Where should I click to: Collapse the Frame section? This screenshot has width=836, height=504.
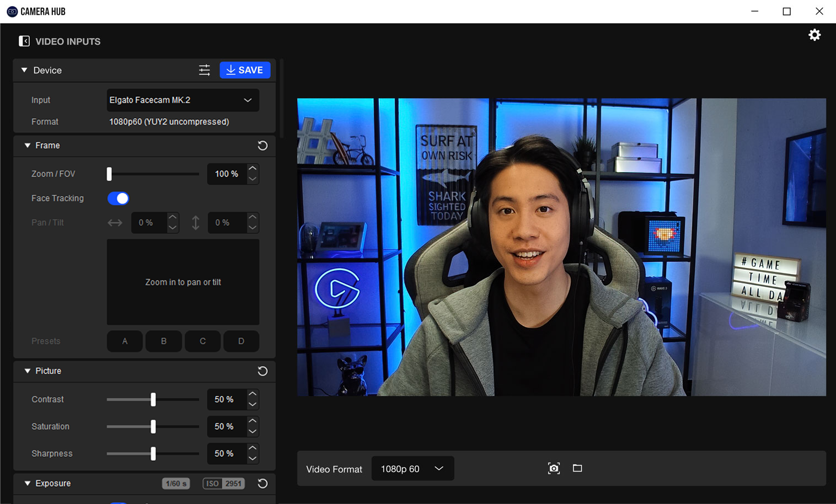(28, 146)
